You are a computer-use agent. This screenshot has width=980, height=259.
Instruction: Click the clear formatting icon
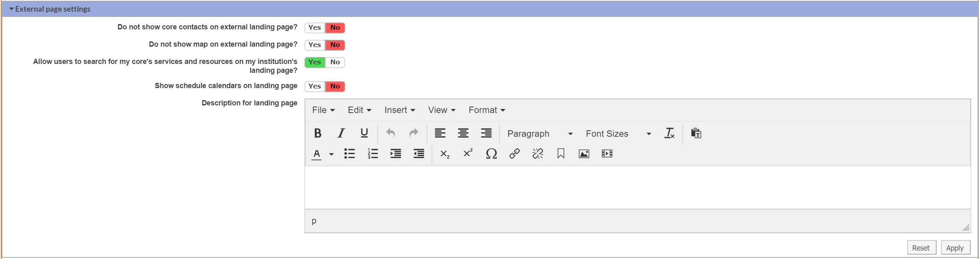point(669,133)
